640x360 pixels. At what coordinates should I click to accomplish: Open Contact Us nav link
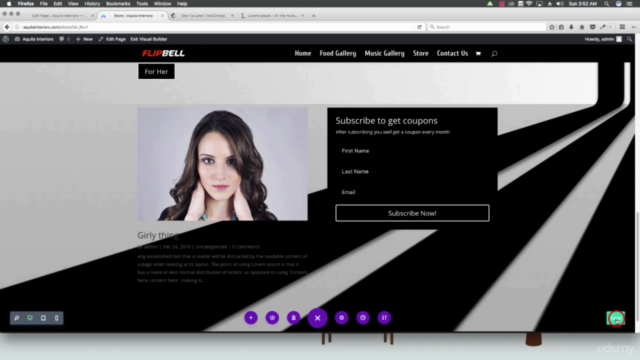point(452,53)
